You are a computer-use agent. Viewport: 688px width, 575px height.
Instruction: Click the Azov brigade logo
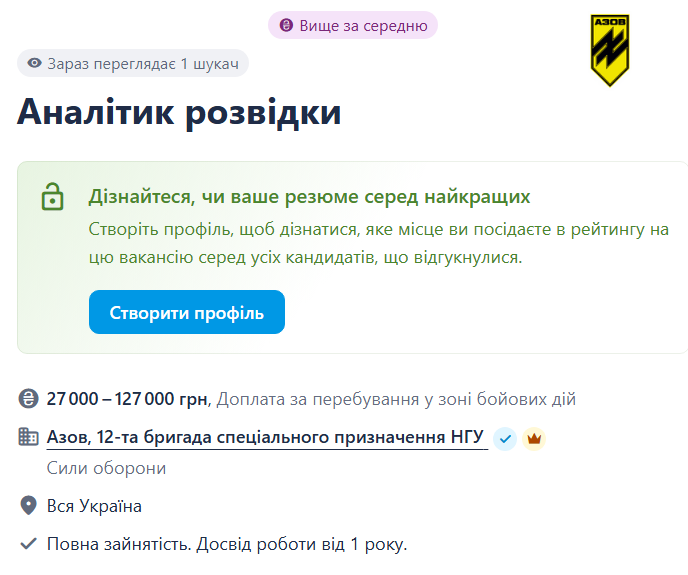pos(610,50)
